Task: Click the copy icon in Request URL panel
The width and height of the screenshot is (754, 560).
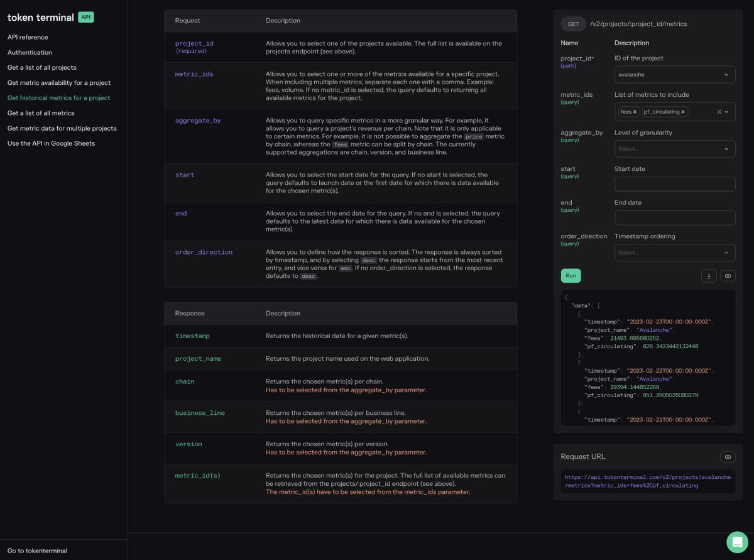Action: (728, 457)
